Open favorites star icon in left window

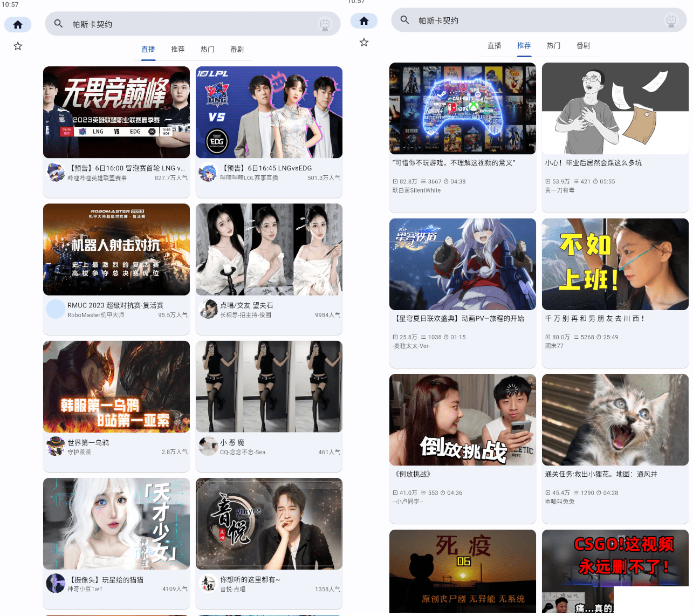[x=18, y=46]
